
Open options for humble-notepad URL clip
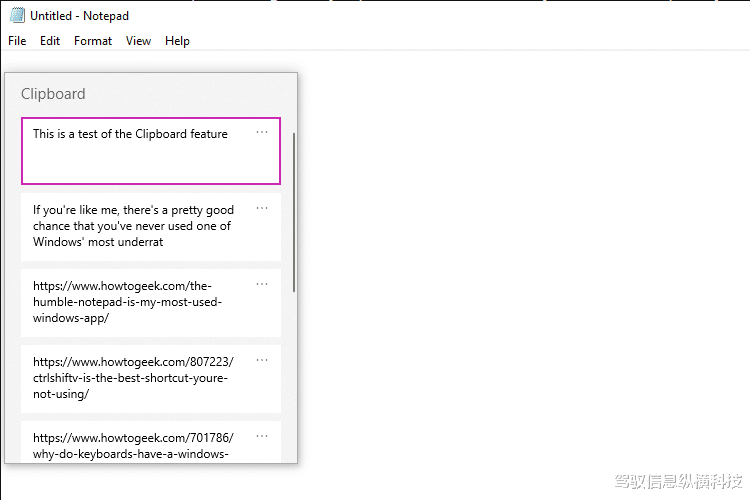(x=262, y=284)
